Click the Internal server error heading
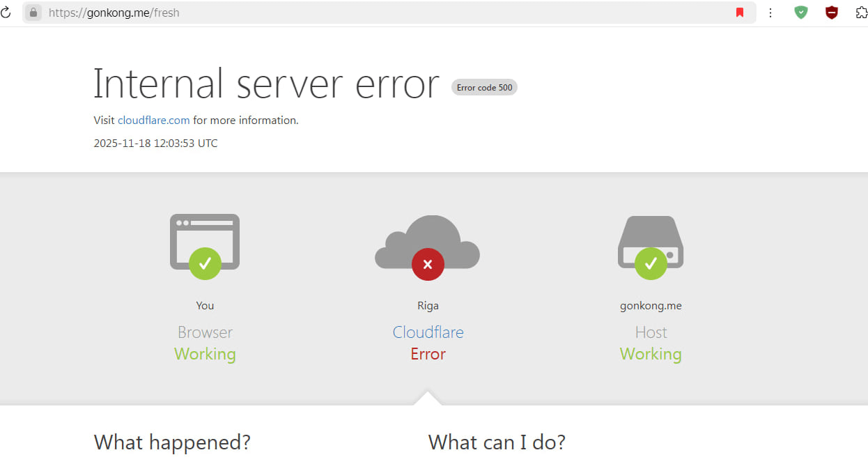 coord(266,84)
